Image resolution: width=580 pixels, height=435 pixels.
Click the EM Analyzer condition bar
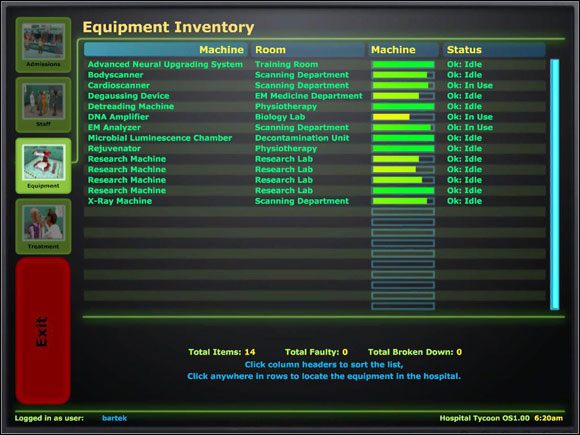[403, 128]
